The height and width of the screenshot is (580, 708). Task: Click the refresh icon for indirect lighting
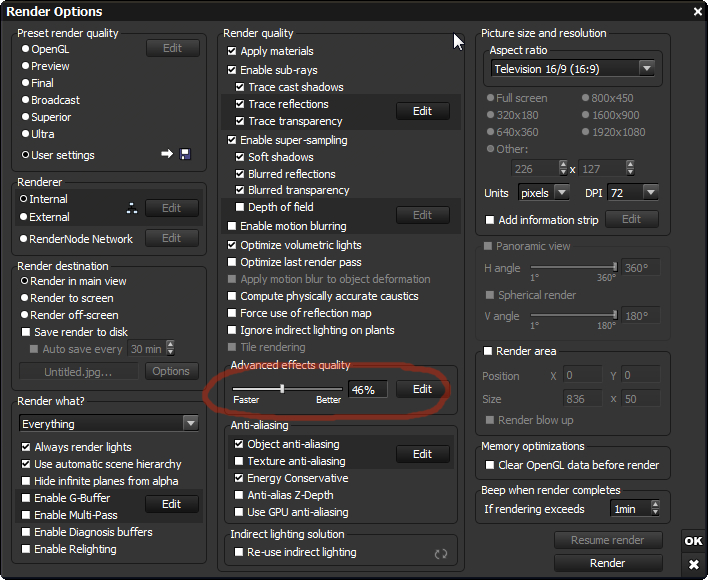pos(440,553)
